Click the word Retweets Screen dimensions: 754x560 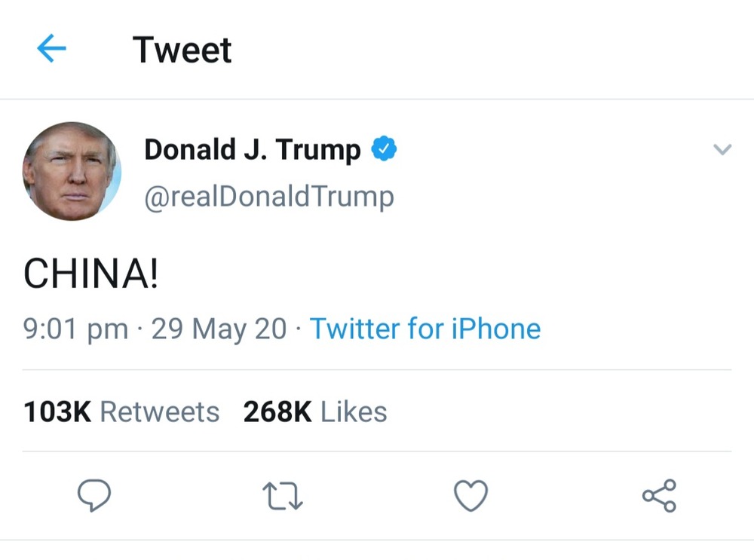coord(160,412)
